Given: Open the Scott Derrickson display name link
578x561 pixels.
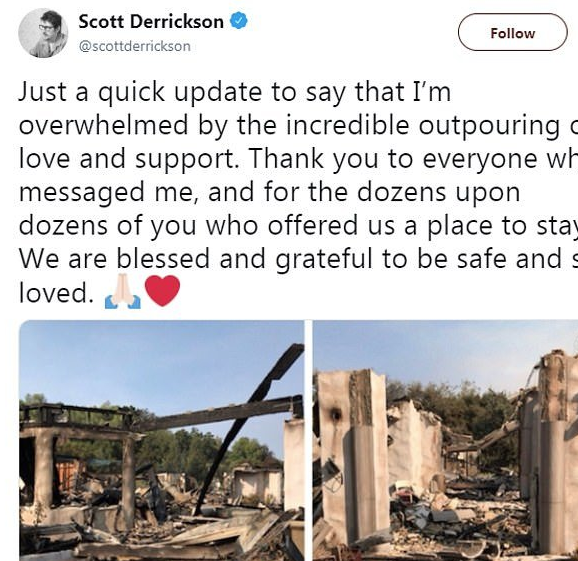Looking at the screenshot, I should click(151, 21).
